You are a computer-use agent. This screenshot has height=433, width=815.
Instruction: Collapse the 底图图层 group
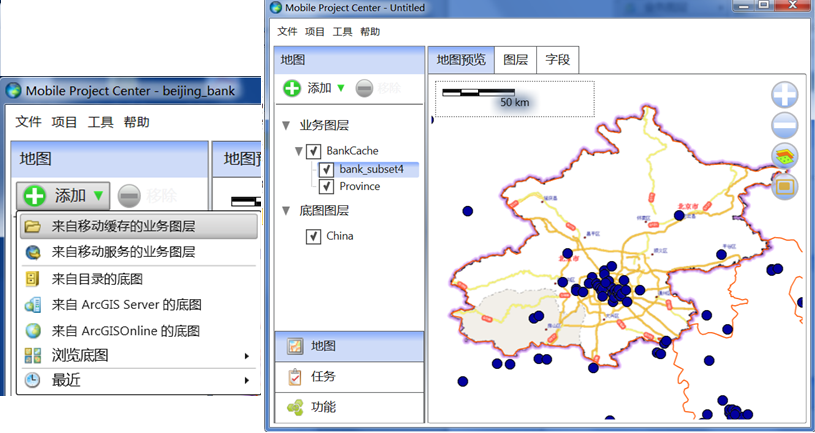(286, 211)
